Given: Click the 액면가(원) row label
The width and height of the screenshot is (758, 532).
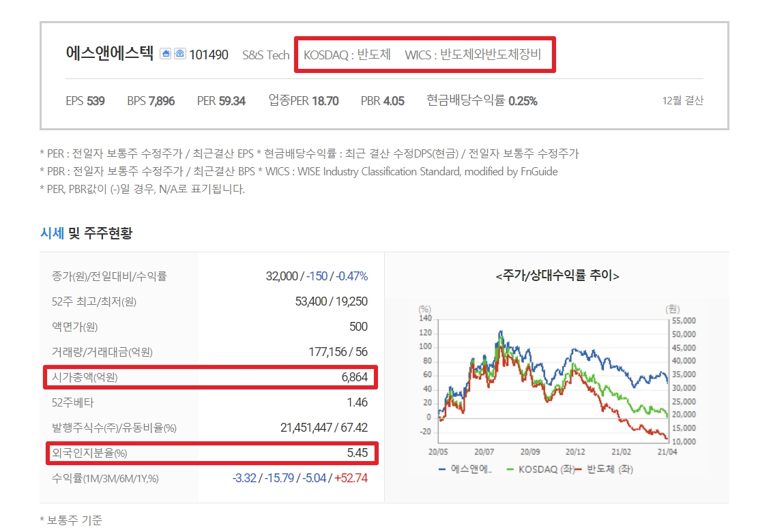Looking at the screenshot, I should point(75,327).
